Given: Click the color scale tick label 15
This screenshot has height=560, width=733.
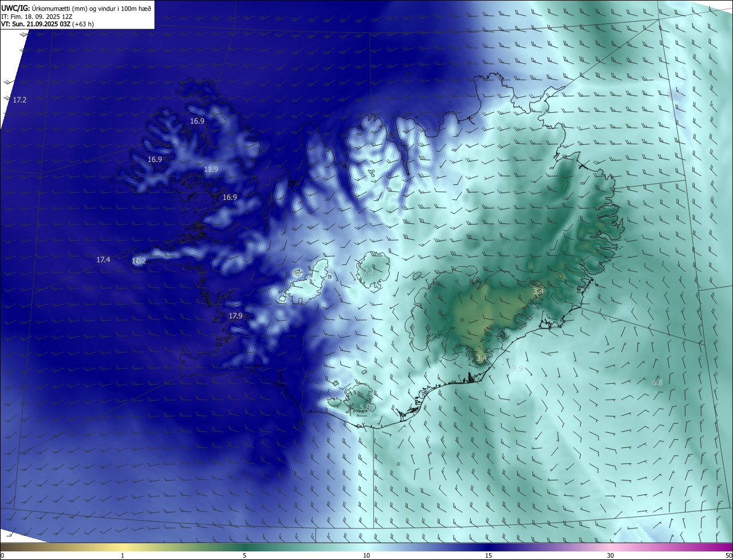Looking at the screenshot, I should tap(488, 555).
